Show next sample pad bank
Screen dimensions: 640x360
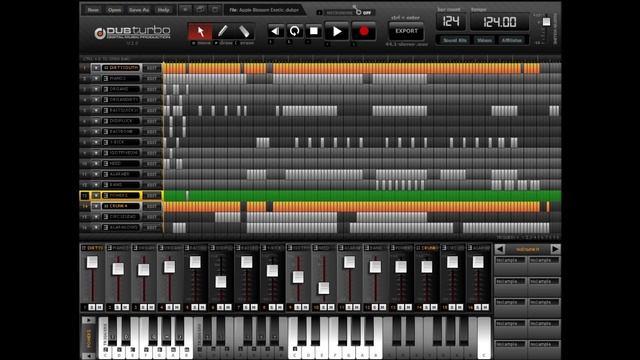555,249
